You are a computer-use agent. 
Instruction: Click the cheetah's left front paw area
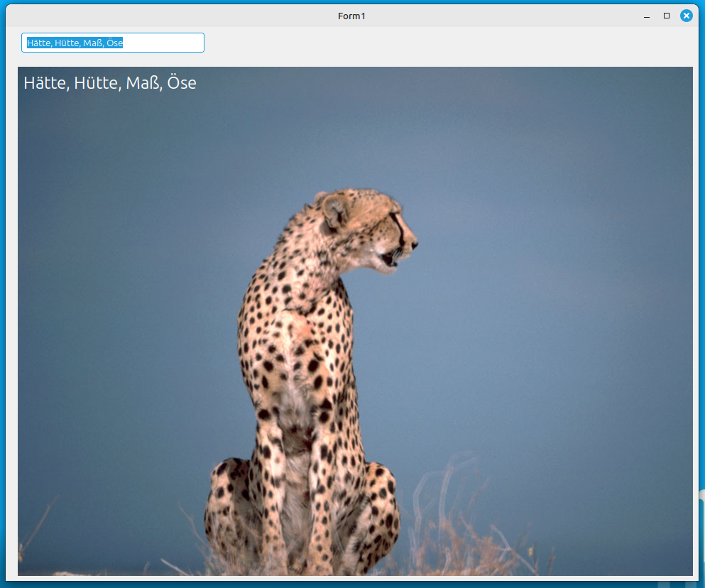pos(274,553)
